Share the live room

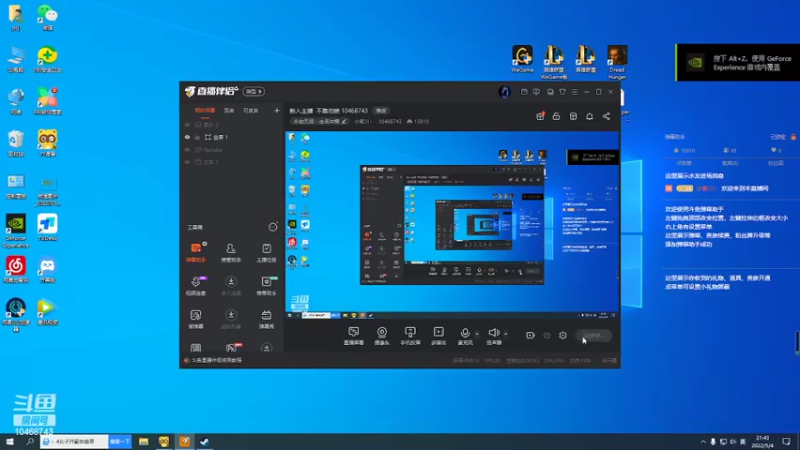(x=606, y=116)
